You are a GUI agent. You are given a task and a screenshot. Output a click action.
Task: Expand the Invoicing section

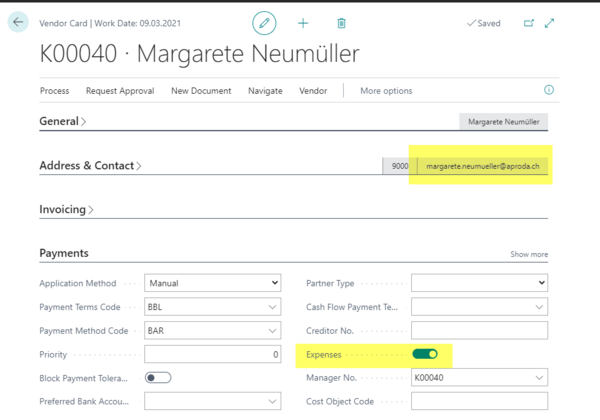click(x=66, y=210)
